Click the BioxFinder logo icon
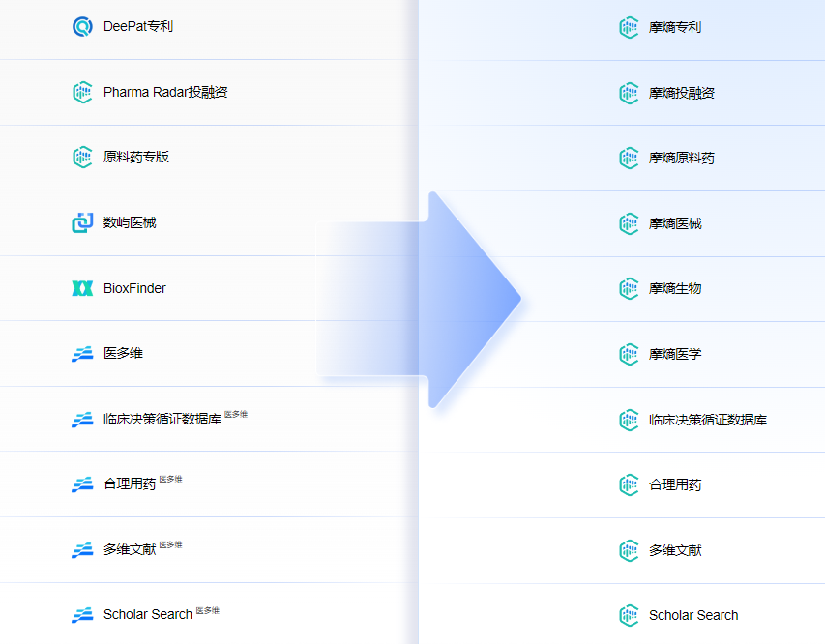 click(82, 288)
